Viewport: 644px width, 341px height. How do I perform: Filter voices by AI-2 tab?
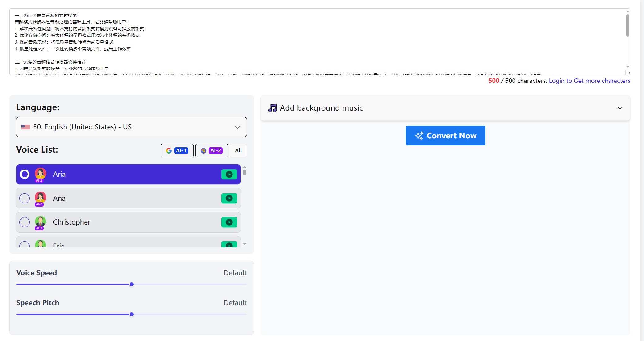pos(212,151)
